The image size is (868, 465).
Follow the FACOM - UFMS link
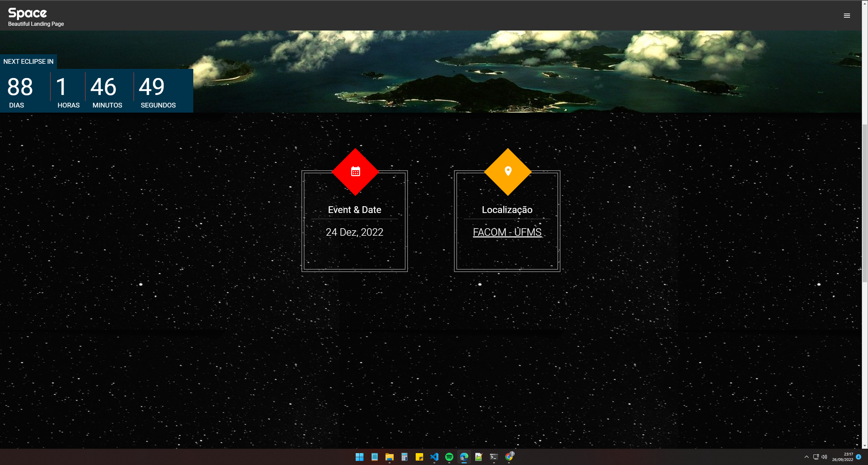pyautogui.click(x=508, y=232)
